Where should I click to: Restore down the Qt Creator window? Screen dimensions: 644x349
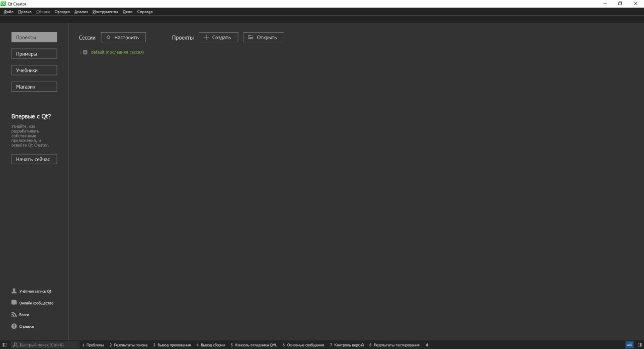(x=620, y=4)
